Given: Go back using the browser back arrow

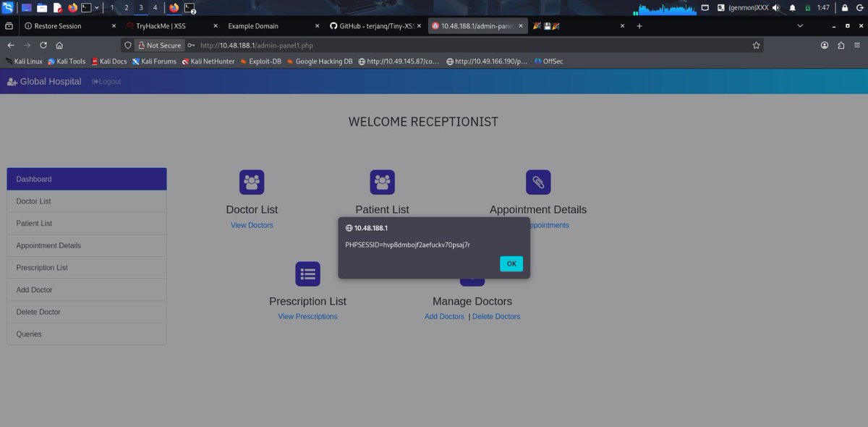Looking at the screenshot, I should (11, 45).
